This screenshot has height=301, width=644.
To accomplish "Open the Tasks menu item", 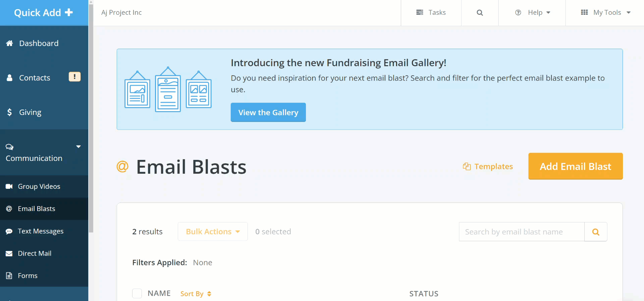I will tap(431, 12).
